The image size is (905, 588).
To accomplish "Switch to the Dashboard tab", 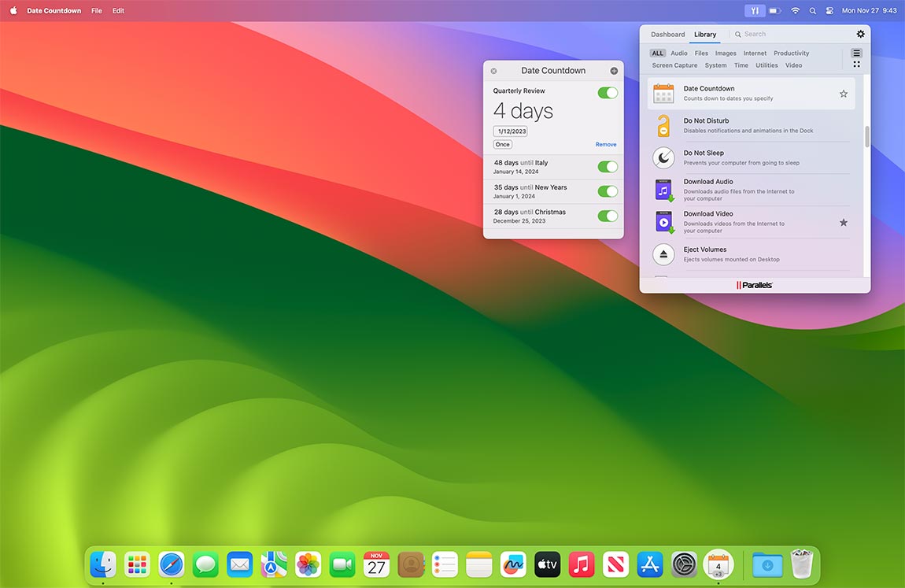I will [667, 35].
